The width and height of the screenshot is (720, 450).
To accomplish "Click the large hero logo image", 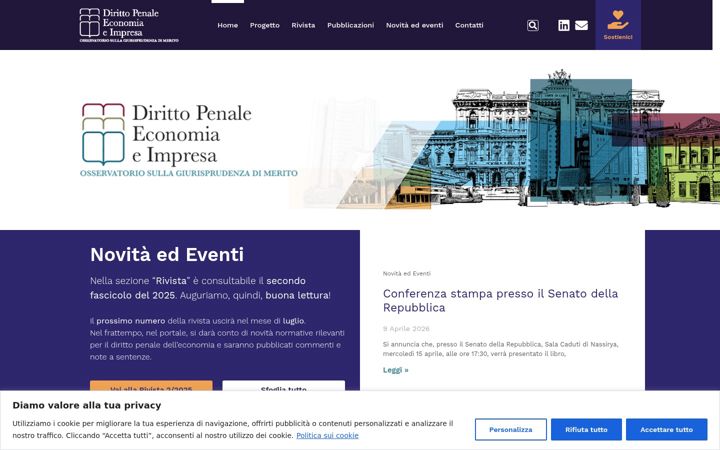I will 189,140.
